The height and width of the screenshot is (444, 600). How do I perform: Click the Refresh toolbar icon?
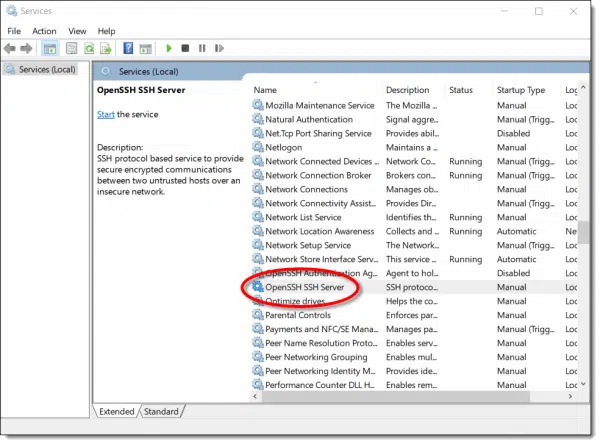(x=89, y=48)
